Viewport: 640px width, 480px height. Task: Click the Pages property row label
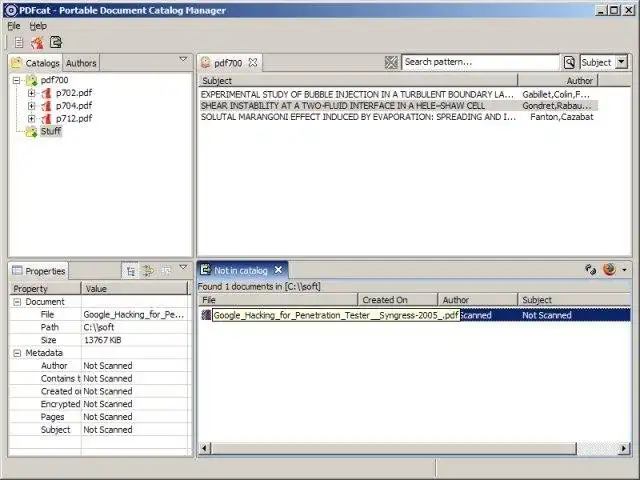point(53,417)
